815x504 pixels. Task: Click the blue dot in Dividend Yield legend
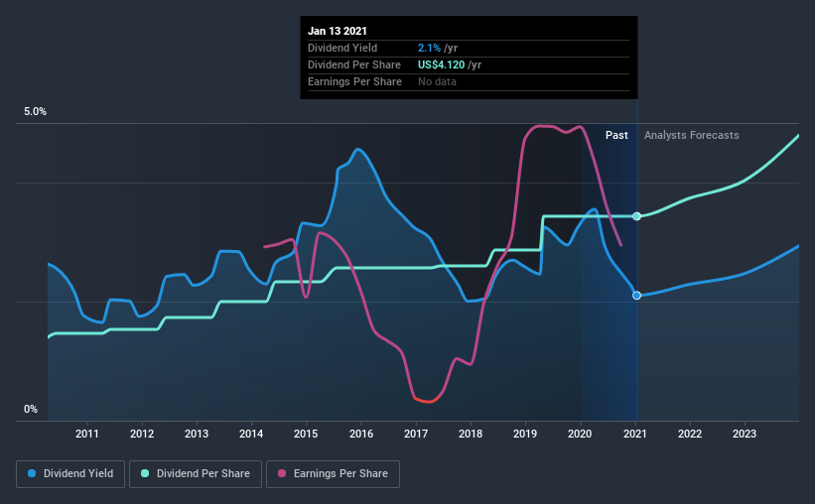pyautogui.click(x=32, y=473)
